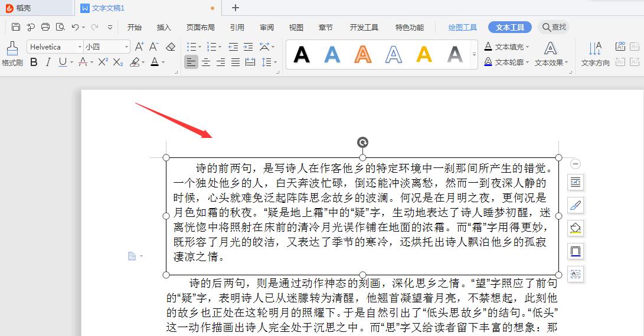Screen dimensions: 644x336
Task: Toggle strikethrough text formatting
Action: click(83, 62)
